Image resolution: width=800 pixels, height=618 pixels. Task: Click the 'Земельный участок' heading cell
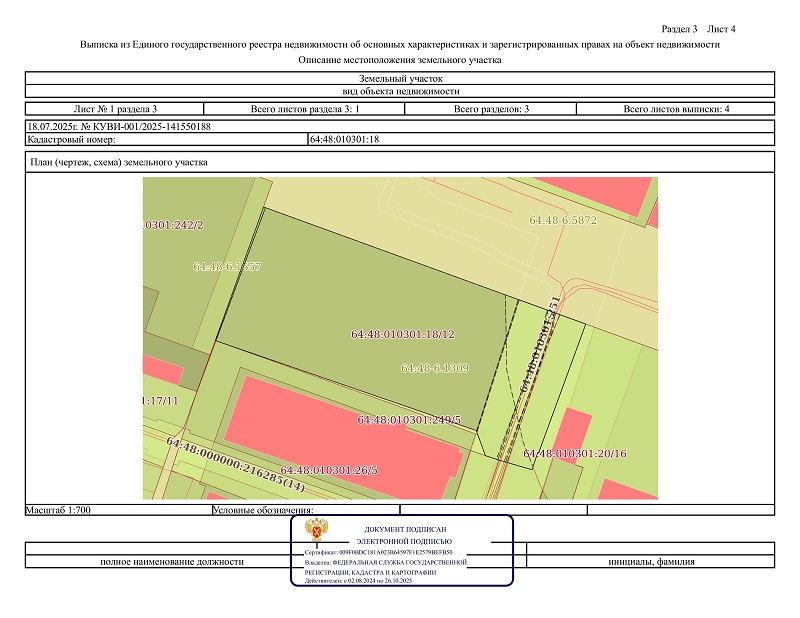pyautogui.click(x=400, y=78)
